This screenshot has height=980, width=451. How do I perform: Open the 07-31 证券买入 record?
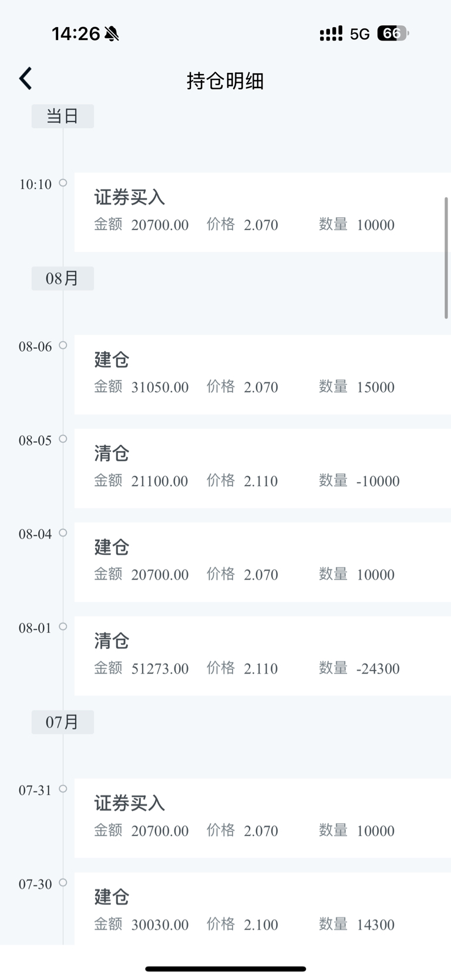tap(262, 818)
